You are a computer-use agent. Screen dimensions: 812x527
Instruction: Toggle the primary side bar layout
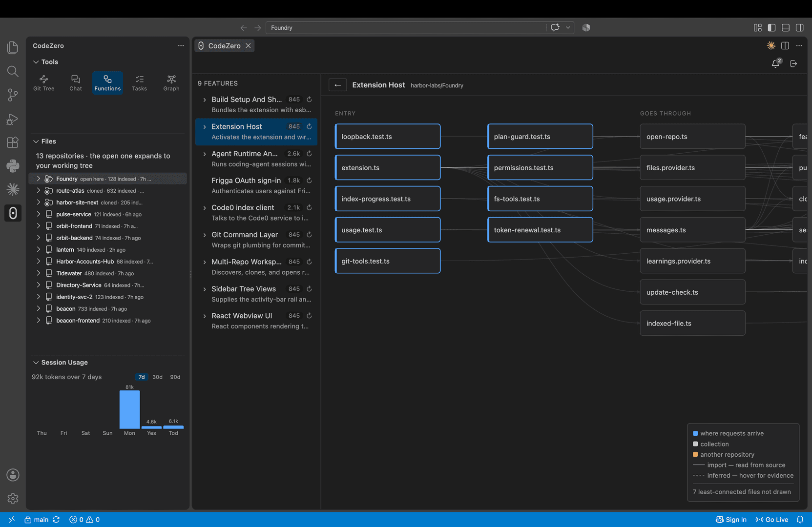click(x=772, y=28)
